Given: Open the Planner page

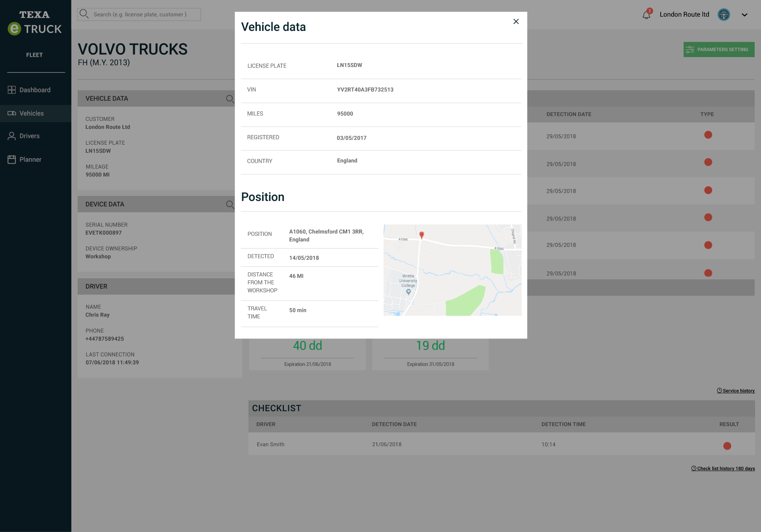Looking at the screenshot, I should point(30,159).
